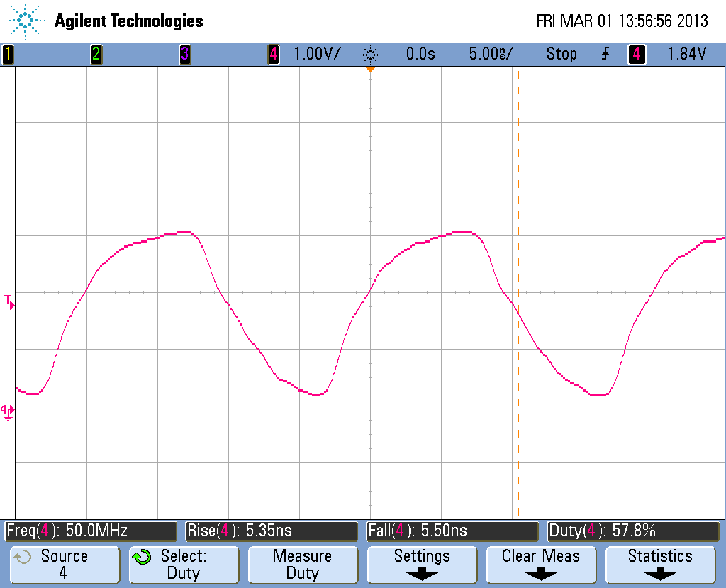Click the date and time readout
The width and height of the screenshot is (726, 588).
tap(622, 21)
